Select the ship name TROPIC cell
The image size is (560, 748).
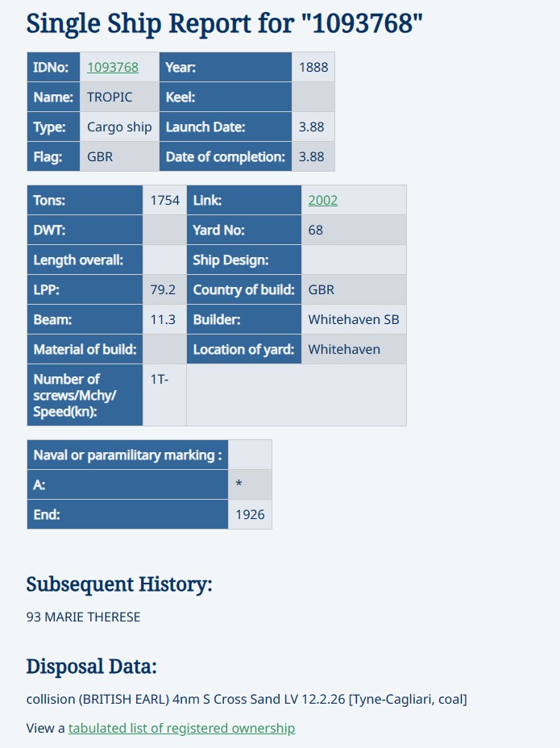click(110, 98)
